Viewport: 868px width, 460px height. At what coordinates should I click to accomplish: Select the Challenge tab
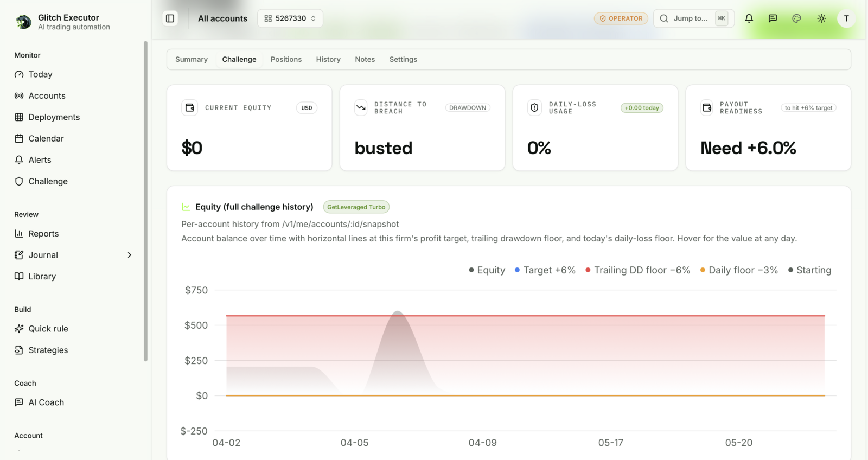pos(239,59)
